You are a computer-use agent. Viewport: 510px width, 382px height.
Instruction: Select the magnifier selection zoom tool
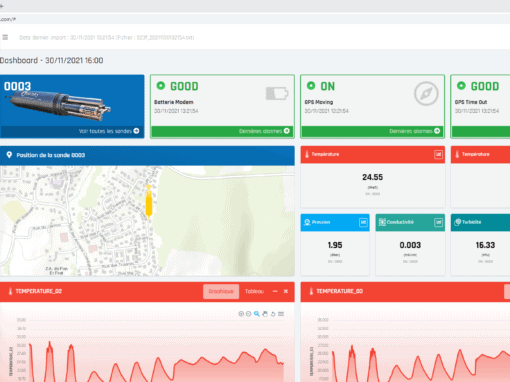click(x=257, y=314)
